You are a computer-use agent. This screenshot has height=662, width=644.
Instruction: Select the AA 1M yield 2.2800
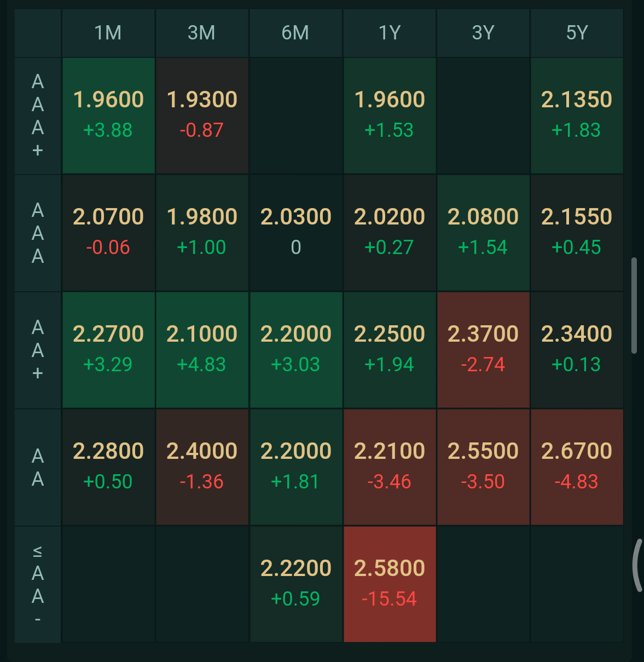[x=108, y=467]
